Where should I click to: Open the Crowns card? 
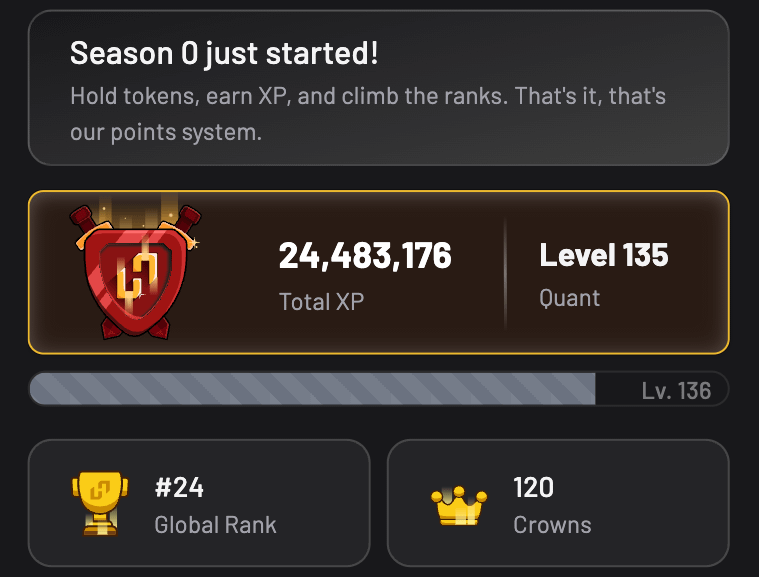coord(558,503)
